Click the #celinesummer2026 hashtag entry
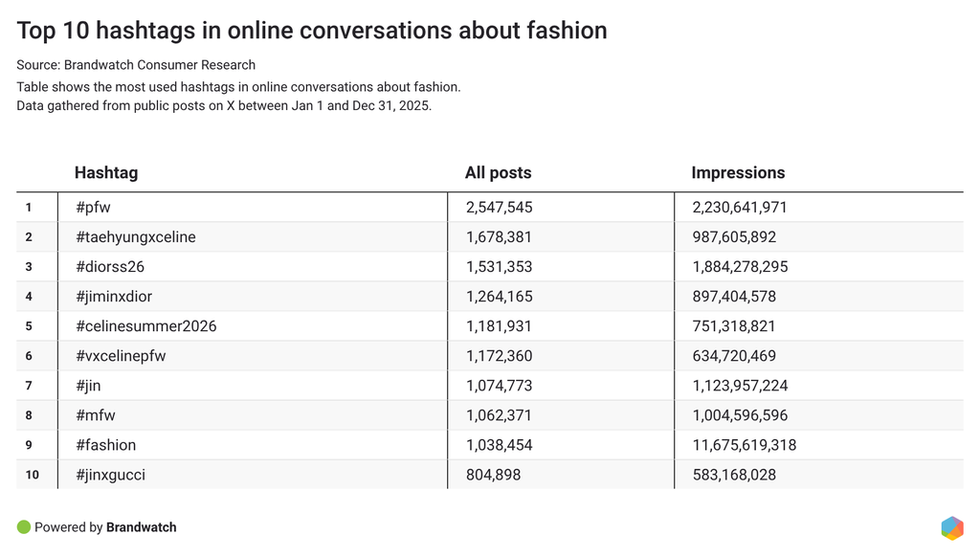The width and height of the screenshot is (980, 557). pos(145,325)
